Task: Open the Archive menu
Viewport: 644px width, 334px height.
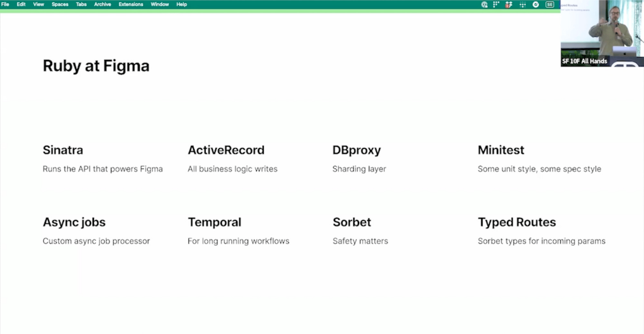Action: [102, 4]
